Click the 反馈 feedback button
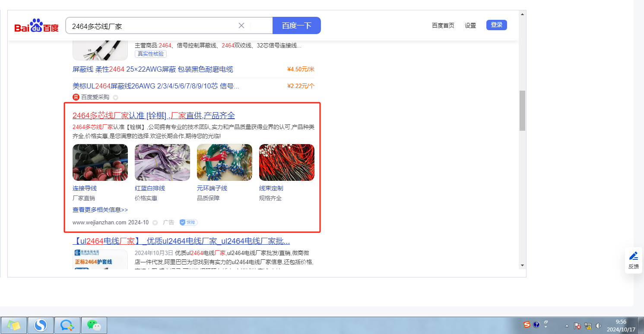 point(634,261)
